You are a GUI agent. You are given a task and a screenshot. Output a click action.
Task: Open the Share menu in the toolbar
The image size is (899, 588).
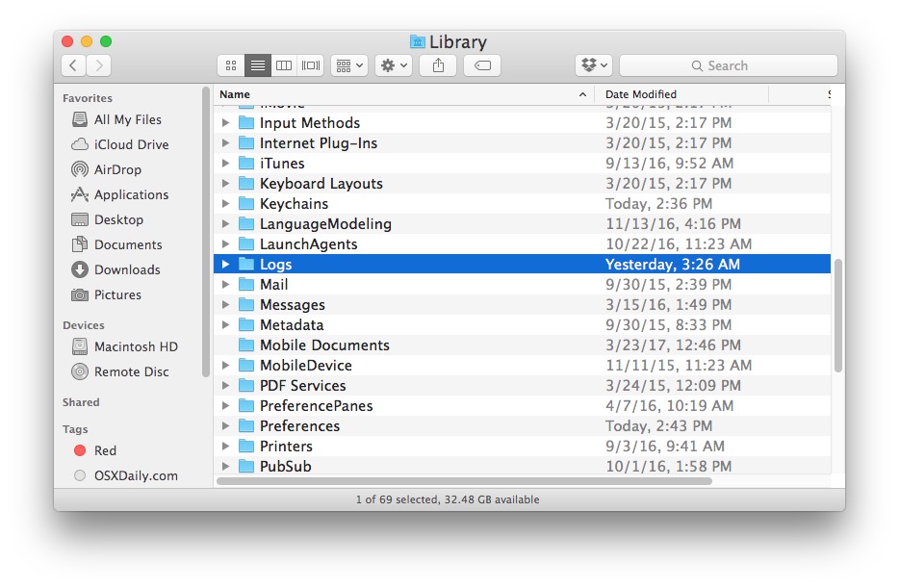point(438,65)
